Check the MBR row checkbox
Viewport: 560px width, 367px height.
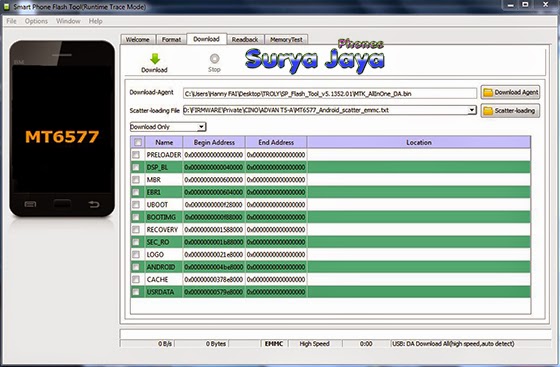[136, 180]
